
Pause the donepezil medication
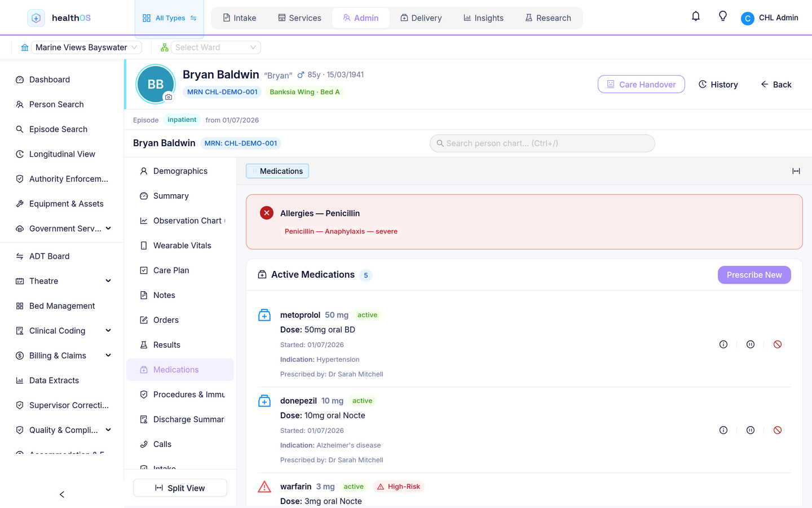751,430
